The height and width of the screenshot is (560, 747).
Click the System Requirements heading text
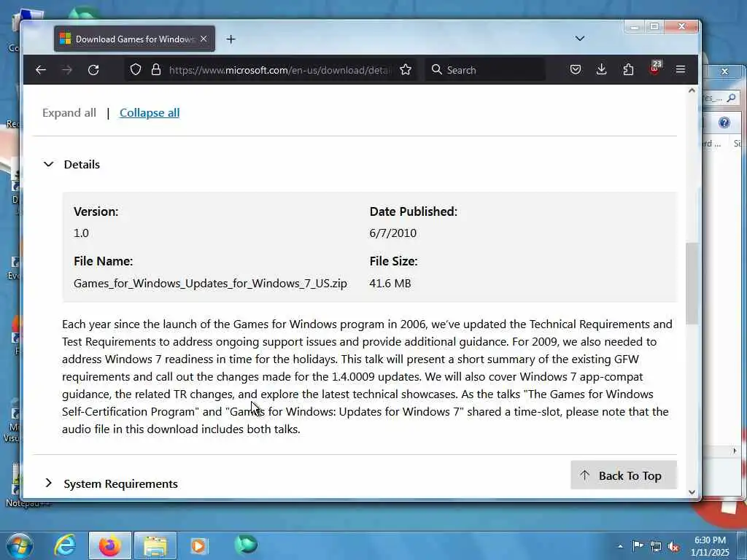tap(121, 484)
